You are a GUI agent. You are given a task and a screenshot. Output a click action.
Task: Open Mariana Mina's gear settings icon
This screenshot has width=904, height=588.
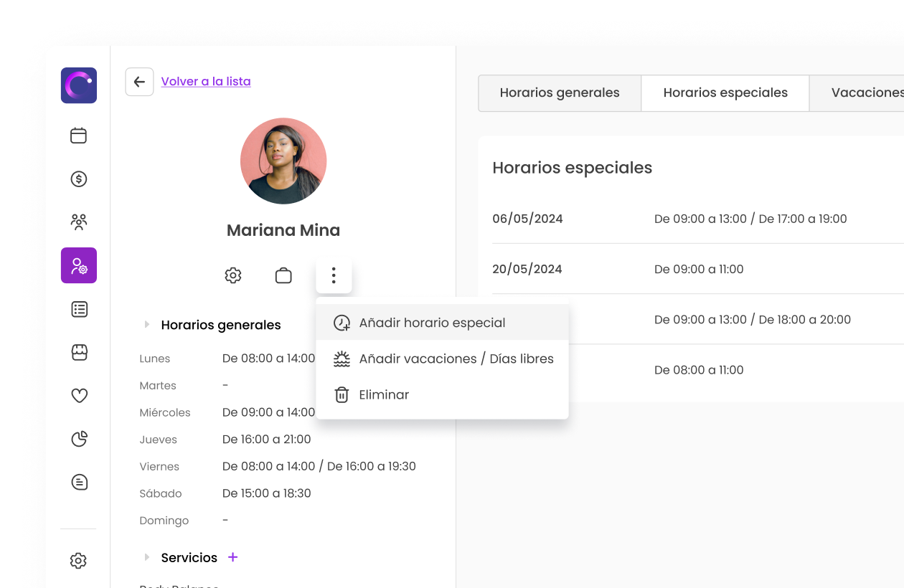pos(233,275)
